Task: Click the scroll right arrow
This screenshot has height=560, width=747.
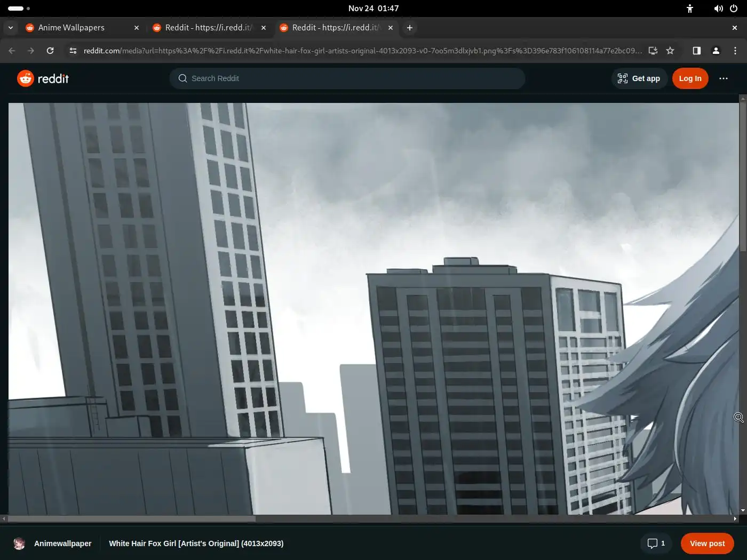Action: click(735, 518)
